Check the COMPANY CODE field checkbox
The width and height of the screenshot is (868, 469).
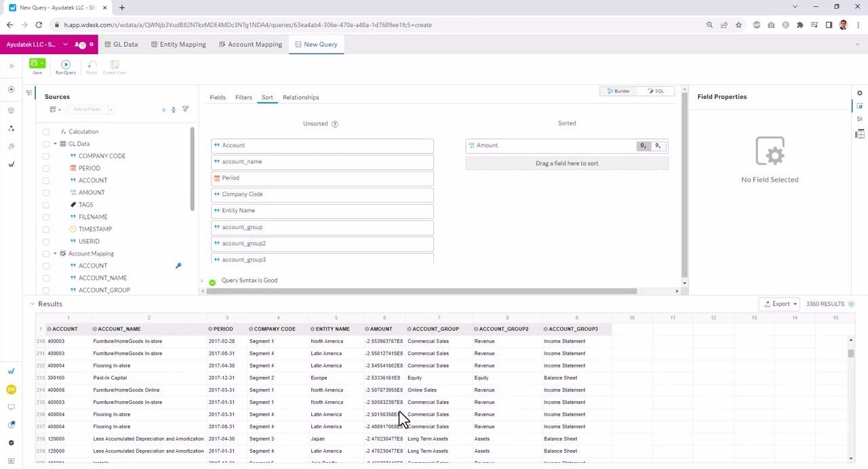(46, 156)
